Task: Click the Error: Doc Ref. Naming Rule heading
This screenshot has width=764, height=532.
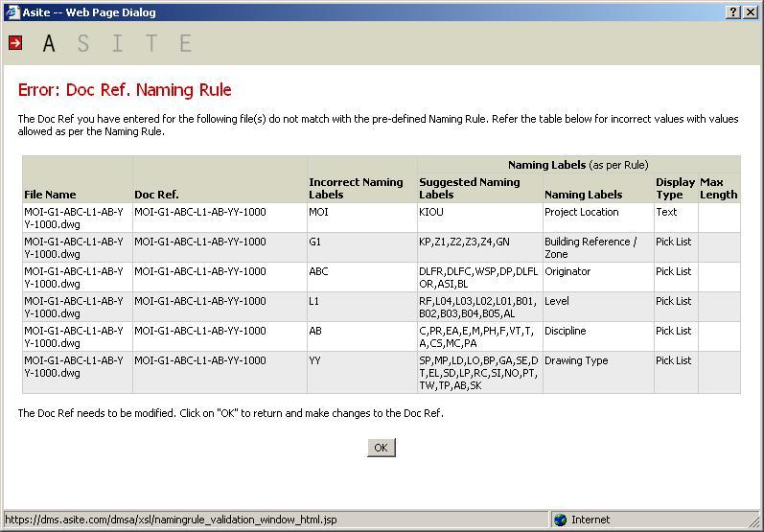Action: (x=125, y=90)
